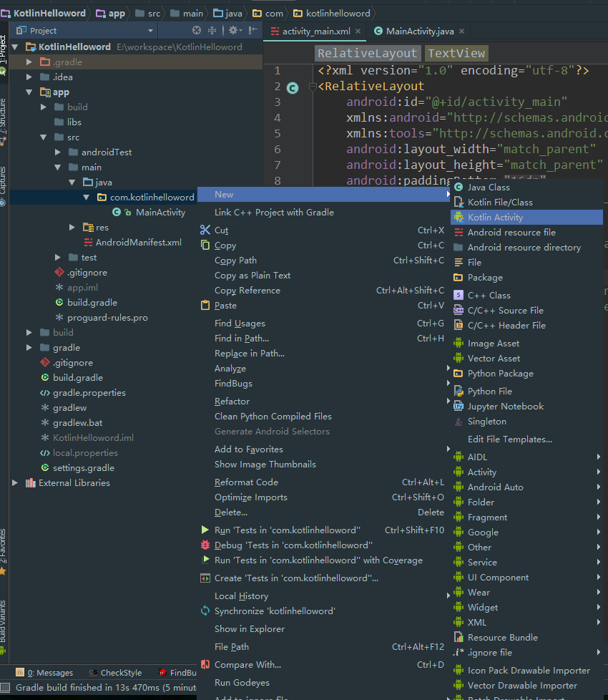Expand the Activity submenu arrow
Image resolution: width=608 pixels, height=700 pixels.
click(598, 472)
